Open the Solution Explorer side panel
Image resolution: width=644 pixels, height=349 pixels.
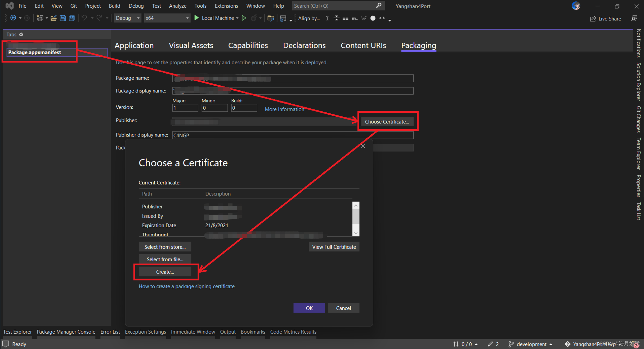pyautogui.click(x=639, y=81)
